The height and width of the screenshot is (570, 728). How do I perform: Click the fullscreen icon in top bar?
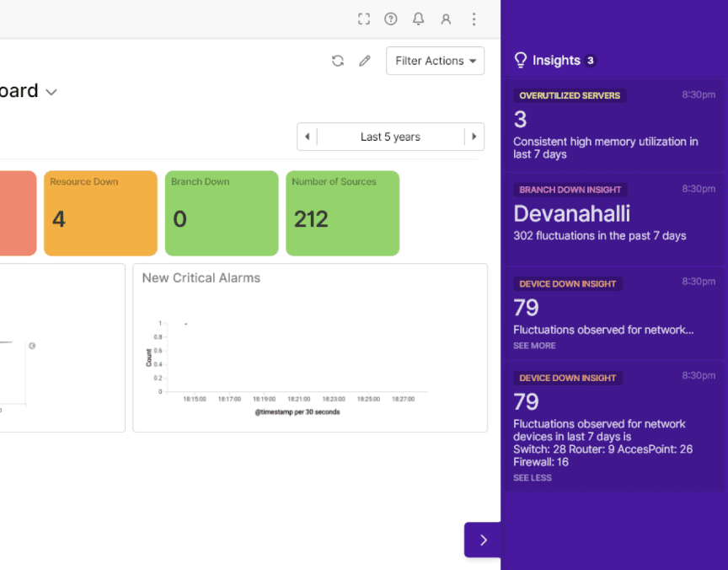pos(364,19)
